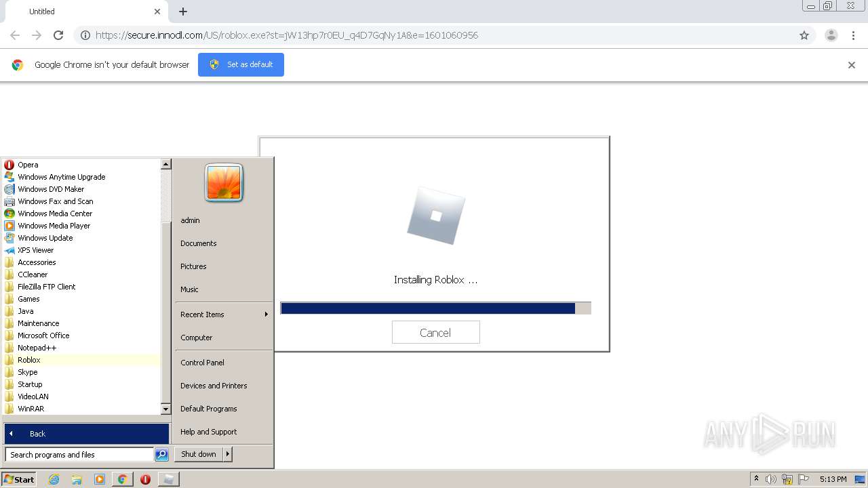The width and height of the screenshot is (868, 488).
Task: Open the admin personal folder
Action: click(224, 220)
